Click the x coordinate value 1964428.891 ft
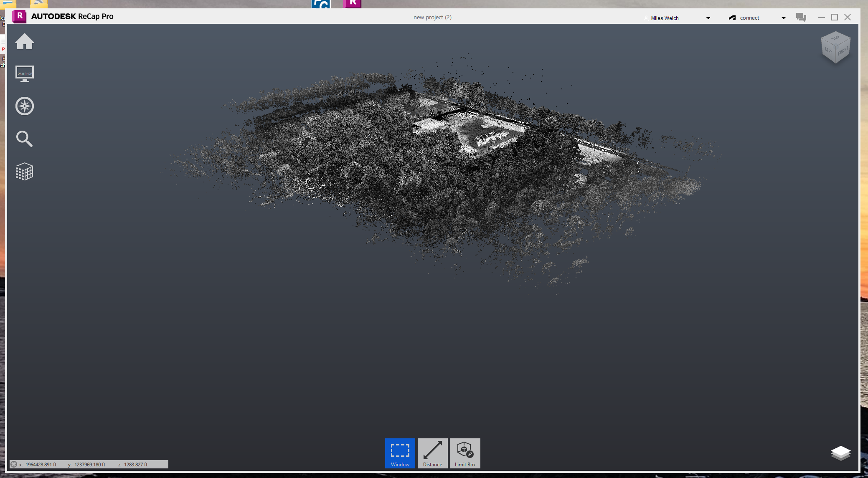The height and width of the screenshot is (478, 868). [x=41, y=464]
